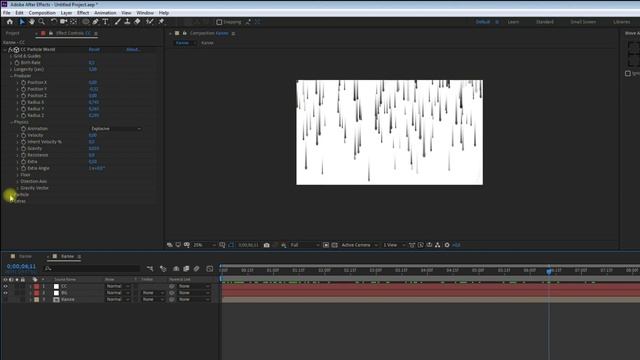Toggle CC Particle World fx switch
The width and height of the screenshot is (640, 360).
[x=11, y=49]
